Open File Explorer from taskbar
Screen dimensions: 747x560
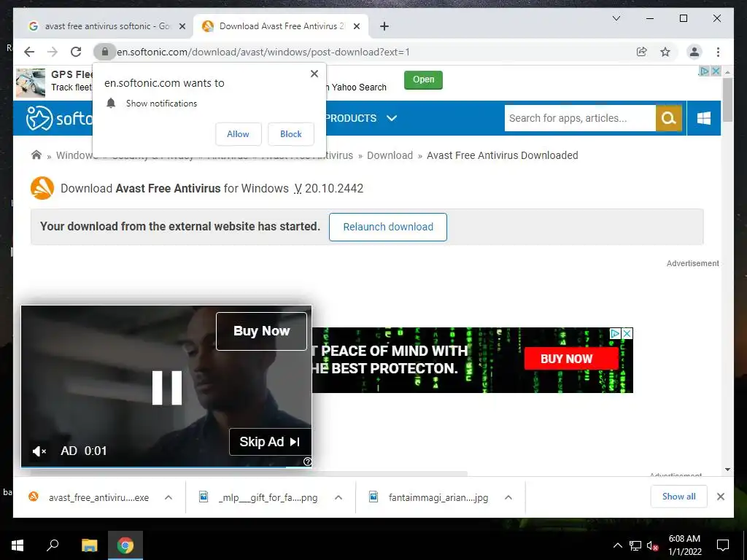89,545
